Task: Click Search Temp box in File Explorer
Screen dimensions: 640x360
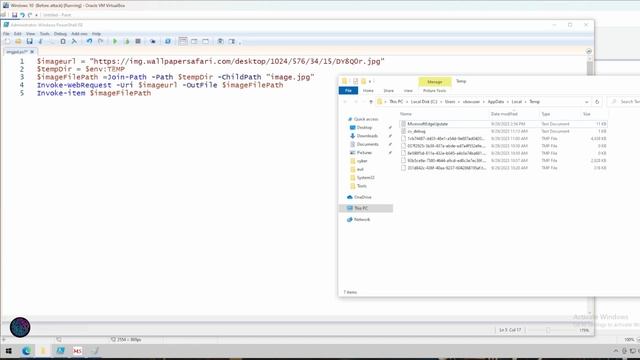Action: tap(625, 102)
